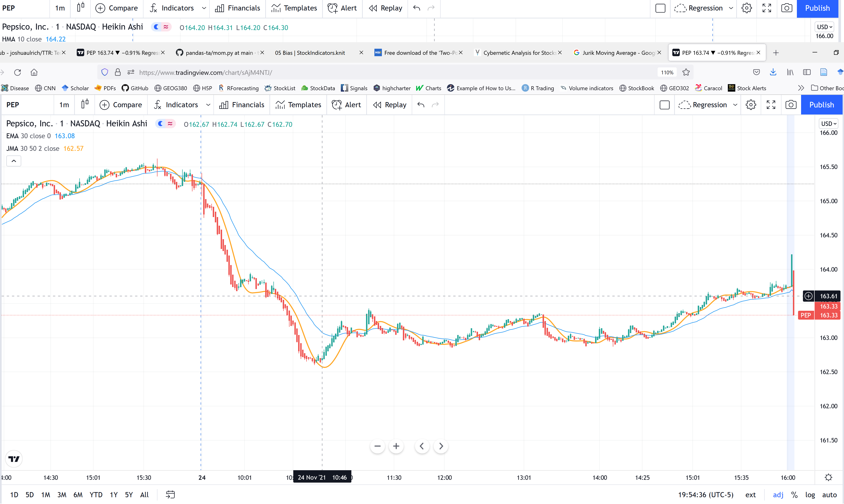
Task: Redo chart action in main toolbar
Action: pos(435,105)
